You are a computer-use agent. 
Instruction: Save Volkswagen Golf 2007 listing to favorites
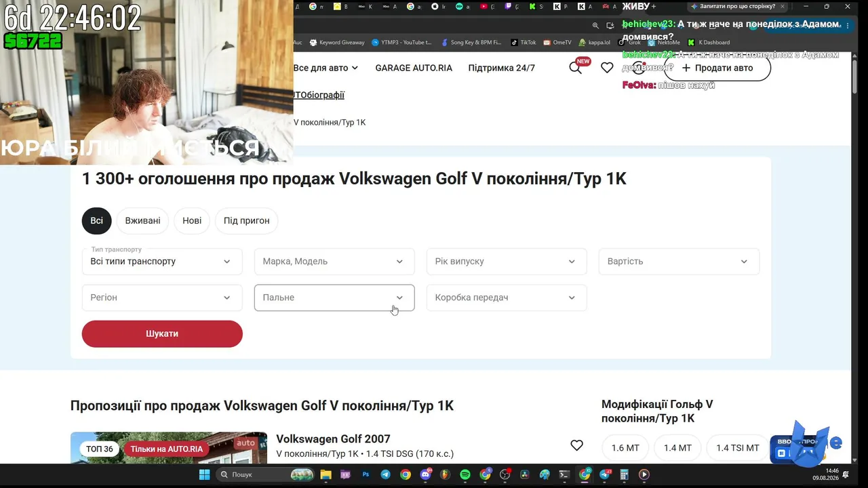pos(576,445)
